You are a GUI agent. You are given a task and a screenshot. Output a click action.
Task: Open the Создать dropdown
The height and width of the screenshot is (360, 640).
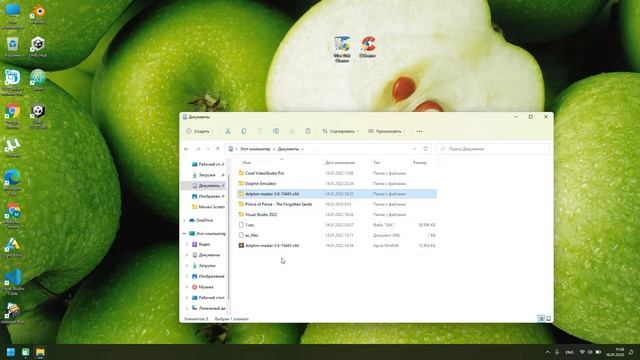click(199, 131)
